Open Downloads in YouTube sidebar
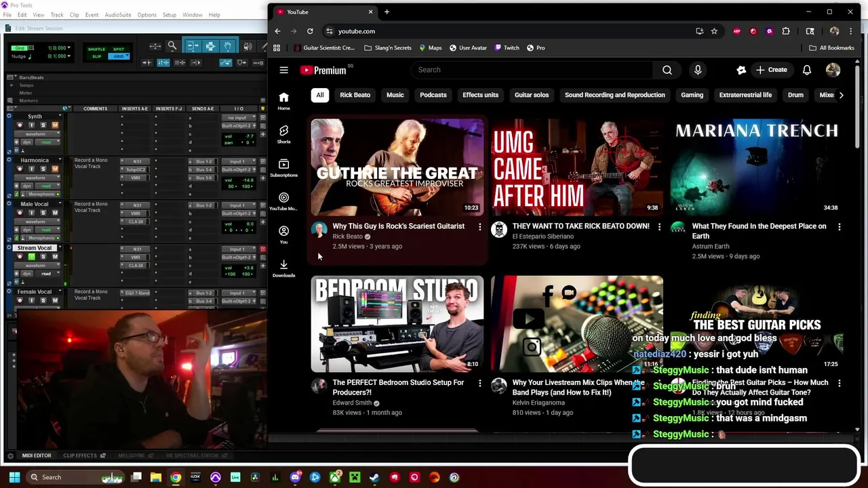 283,268
